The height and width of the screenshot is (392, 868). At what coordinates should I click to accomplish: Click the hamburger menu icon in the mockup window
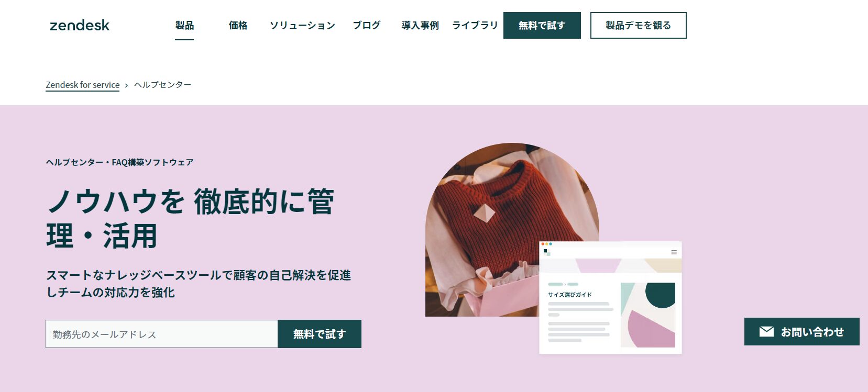pos(674,252)
